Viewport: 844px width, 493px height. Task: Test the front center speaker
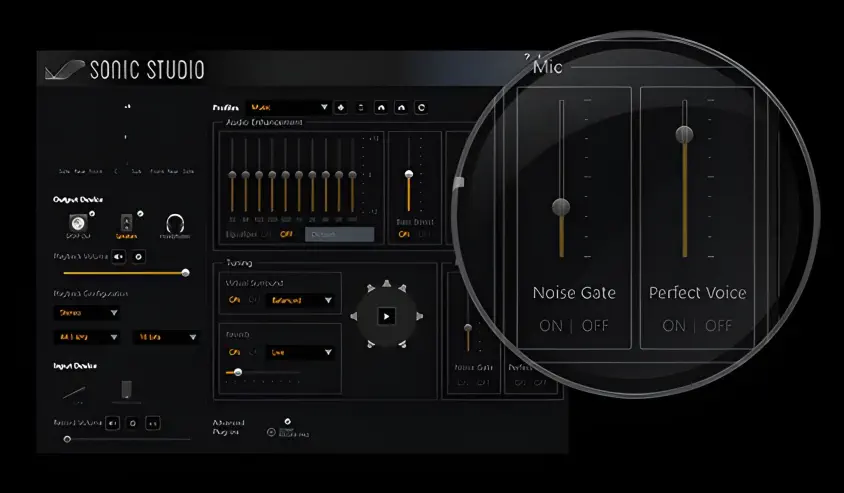386,284
